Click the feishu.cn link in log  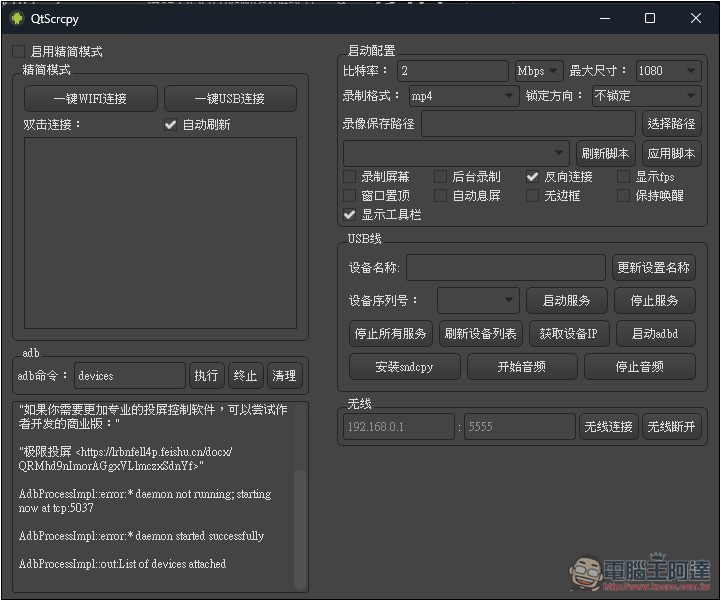[124, 458]
